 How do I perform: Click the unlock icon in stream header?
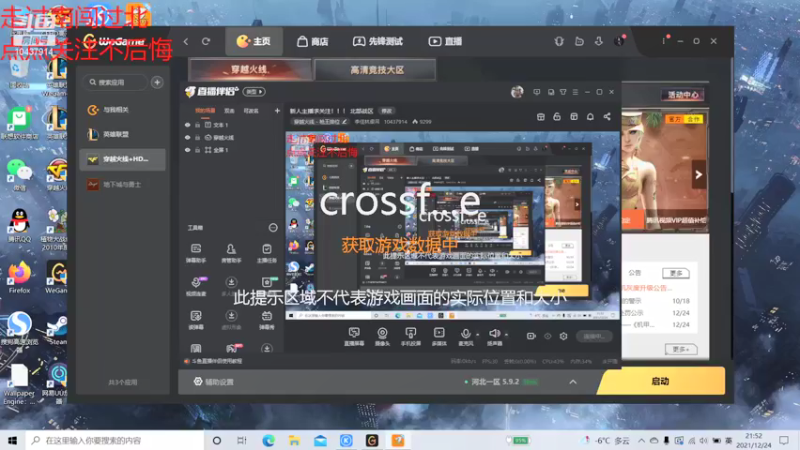coord(557,117)
